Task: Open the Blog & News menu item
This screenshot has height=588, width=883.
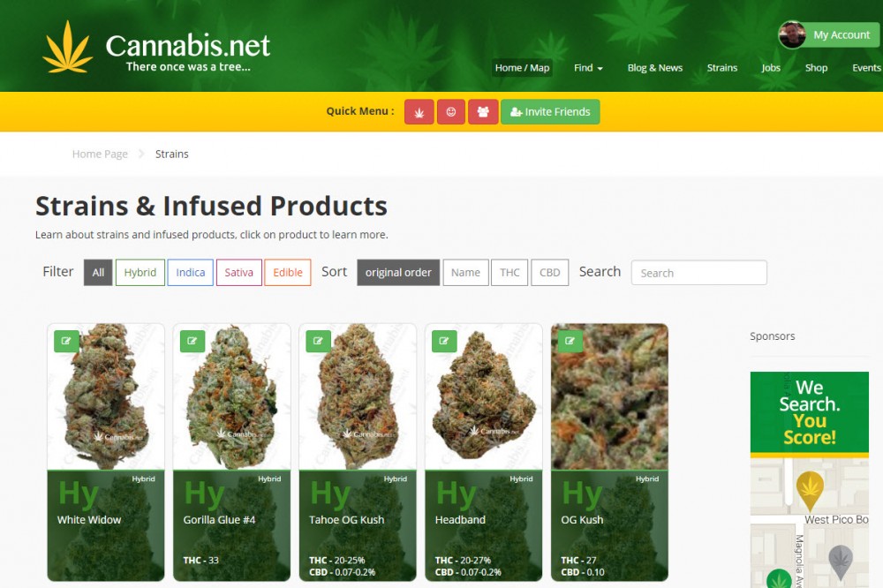Action: 655,68
